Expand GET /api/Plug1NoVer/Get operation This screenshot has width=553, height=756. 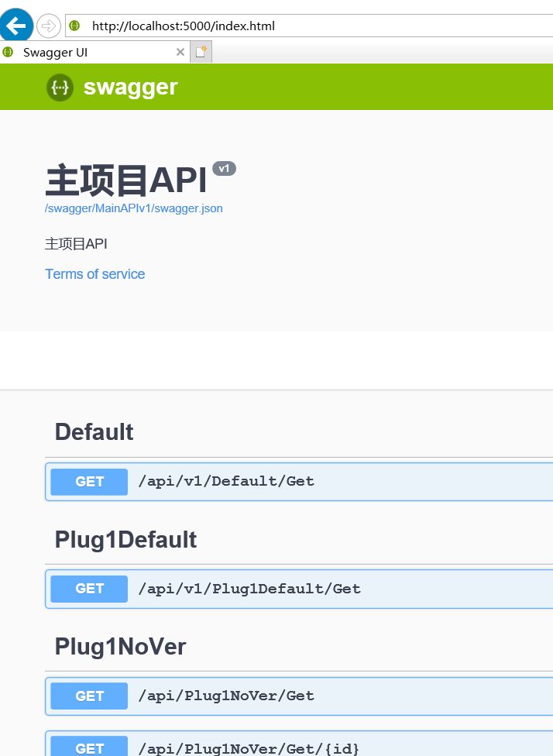point(226,696)
